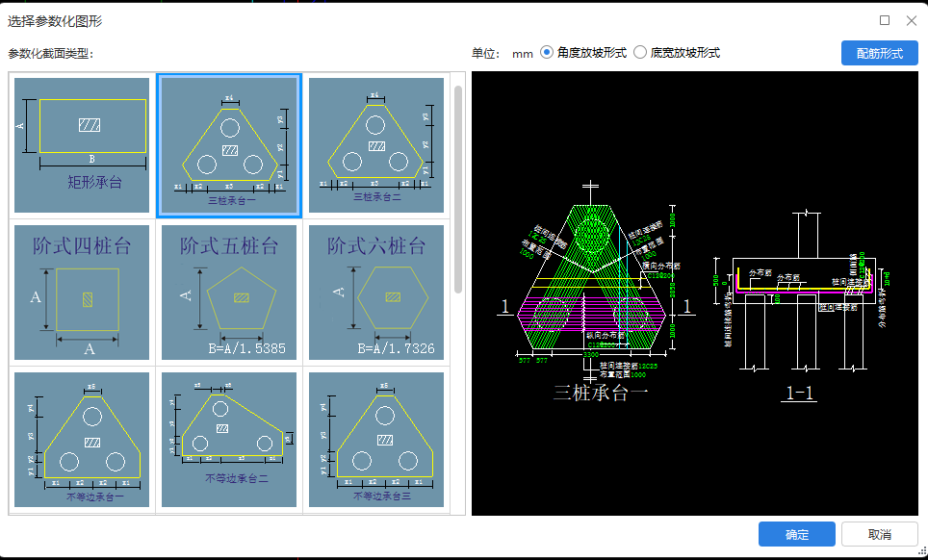928x560 pixels.
Task: Maximize the 选择参数化图形 dialog
Action: (885, 21)
